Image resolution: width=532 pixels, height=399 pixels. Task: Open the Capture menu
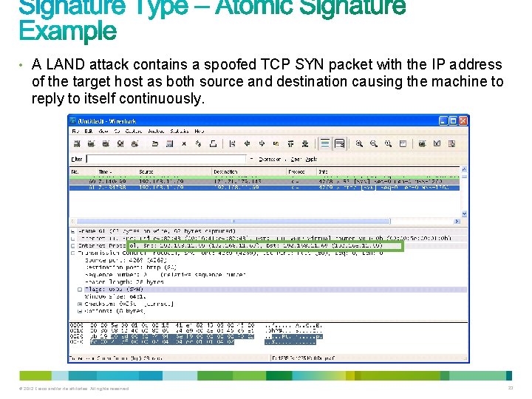(134, 132)
